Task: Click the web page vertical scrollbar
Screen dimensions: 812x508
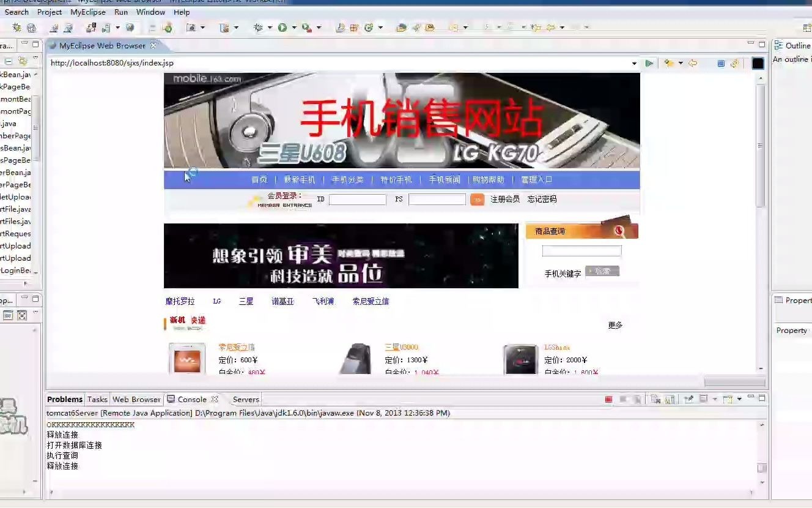Action: (x=761, y=223)
